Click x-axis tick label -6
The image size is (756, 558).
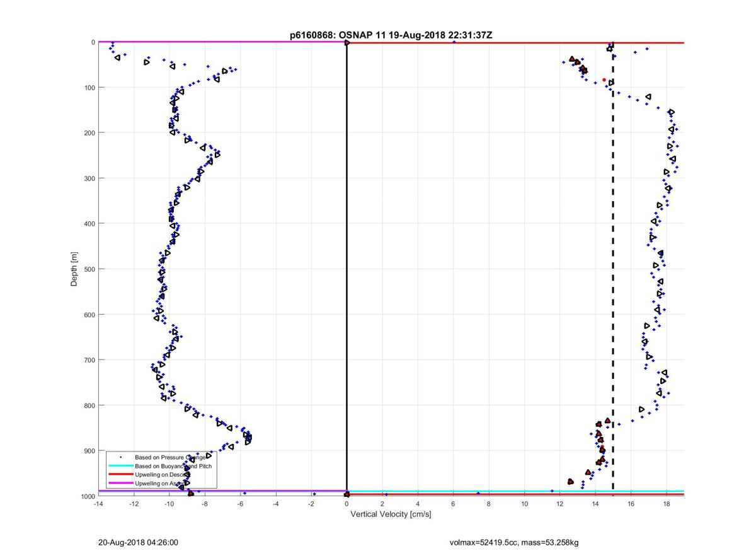240,504
